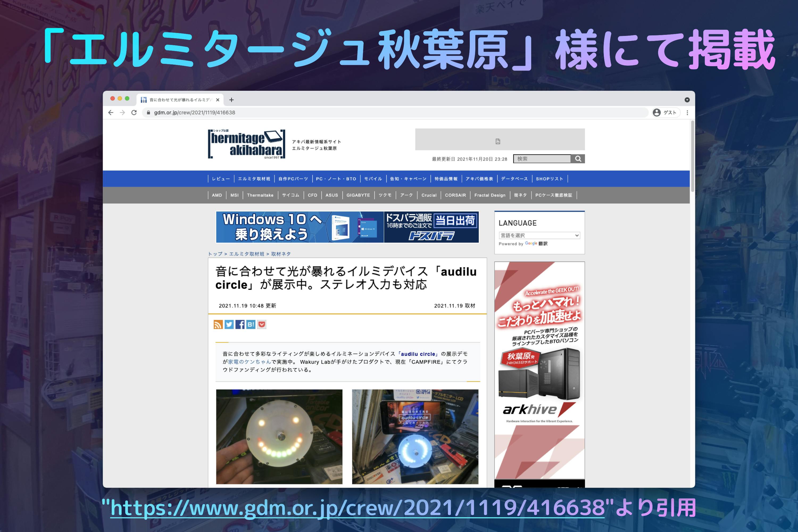Click the page vertical scrollbar

point(692,156)
